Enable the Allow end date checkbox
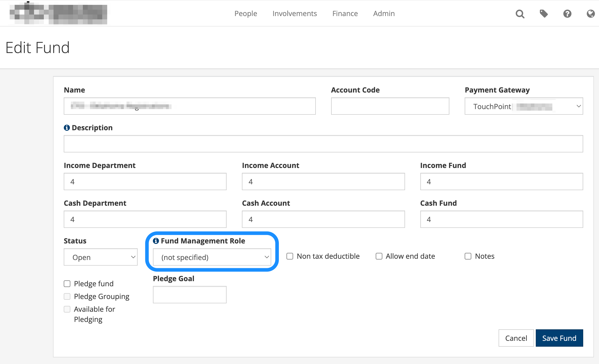This screenshot has height=364, width=599. point(379,256)
